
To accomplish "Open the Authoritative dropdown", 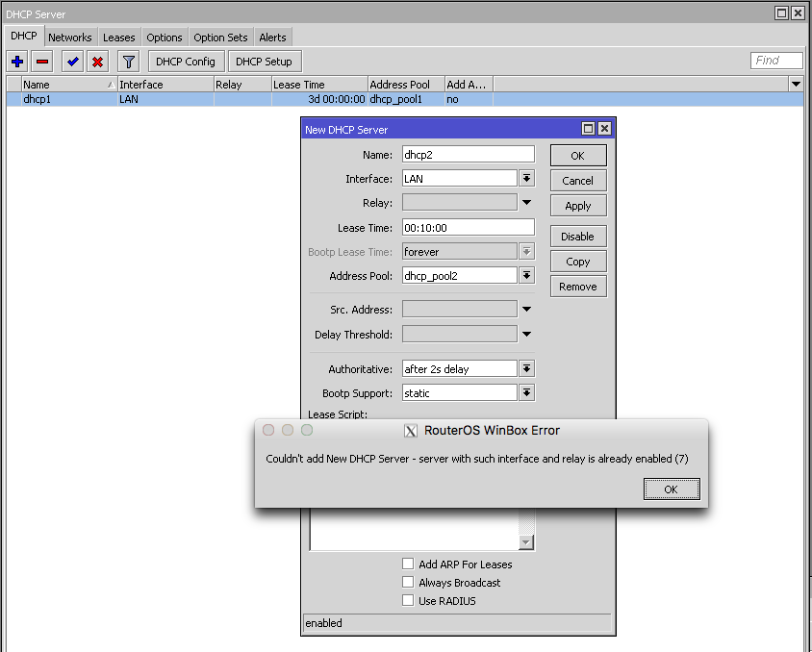I will click(x=526, y=368).
